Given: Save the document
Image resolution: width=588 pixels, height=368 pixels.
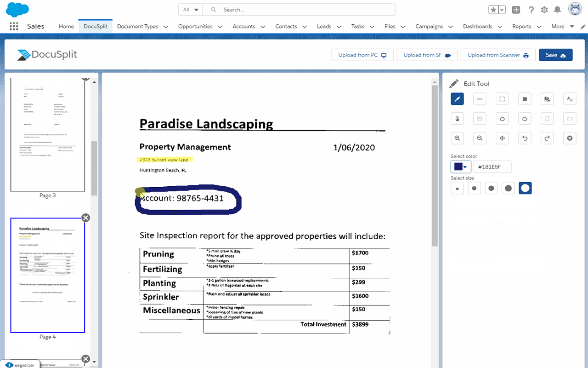Looking at the screenshot, I should [x=555, y=55].
